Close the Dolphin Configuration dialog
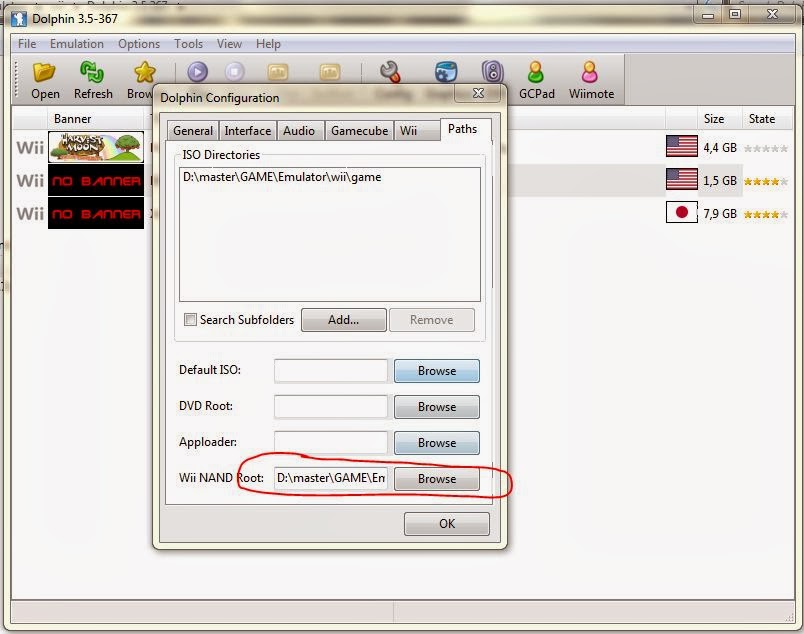 pos(478,93)
